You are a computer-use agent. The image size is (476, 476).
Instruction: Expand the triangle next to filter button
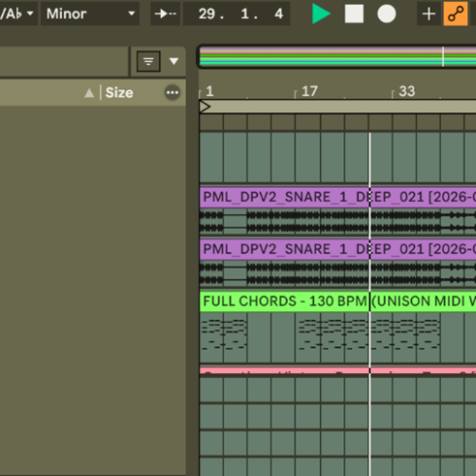tap(174, 61)
